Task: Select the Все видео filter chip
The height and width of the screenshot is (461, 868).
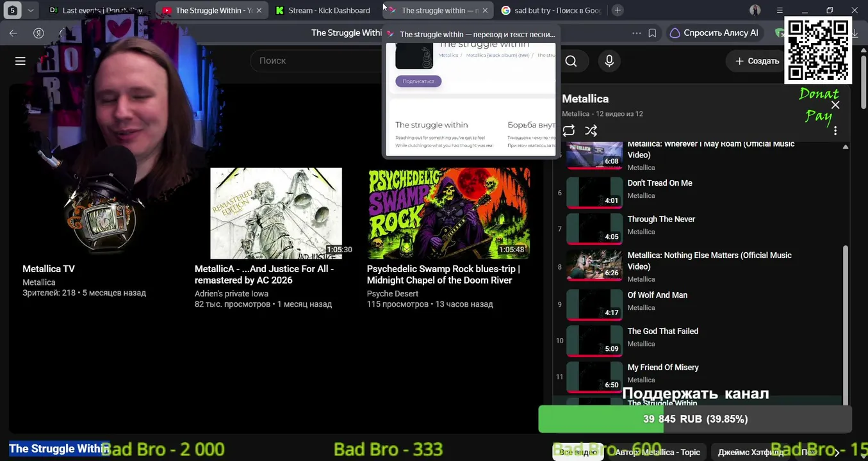Action: click(578, 452)
